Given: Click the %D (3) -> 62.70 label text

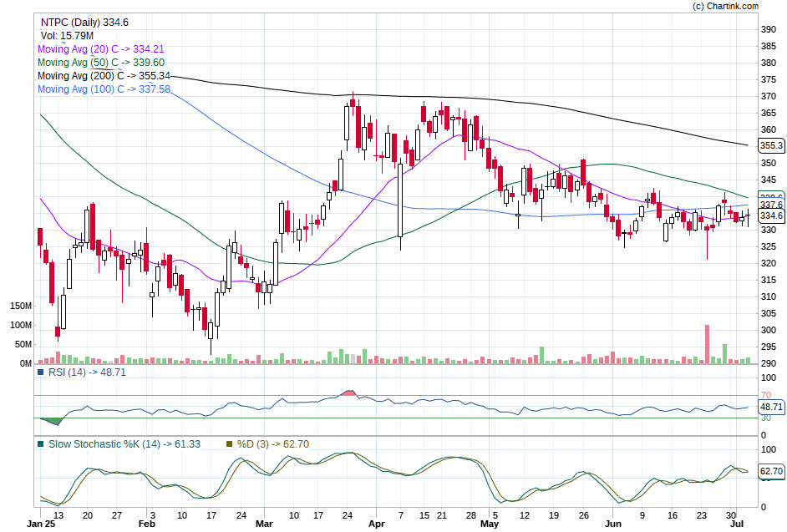Looking at the screenshot, I should [273, 444].
